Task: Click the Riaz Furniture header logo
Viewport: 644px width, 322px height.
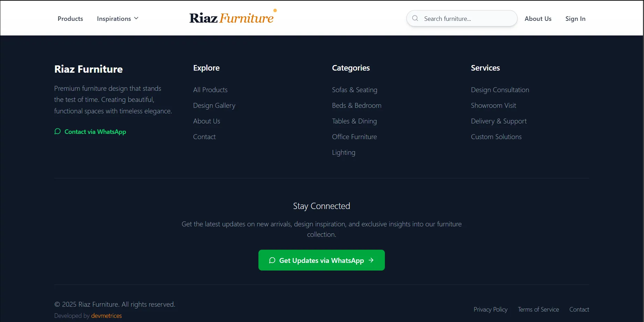Action: pyautogui.click(x=233, y=17)
